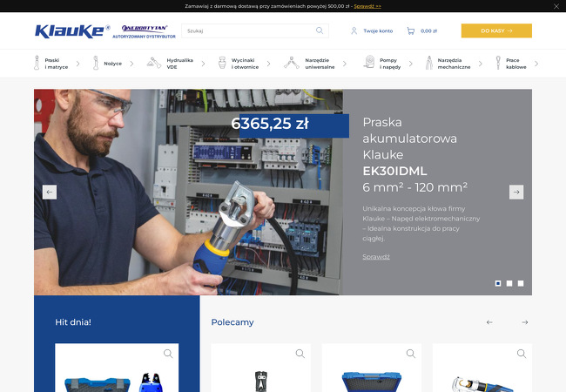Select the third slider dot
This screenshot has height=392, width=566.
(x=521, y=283)
